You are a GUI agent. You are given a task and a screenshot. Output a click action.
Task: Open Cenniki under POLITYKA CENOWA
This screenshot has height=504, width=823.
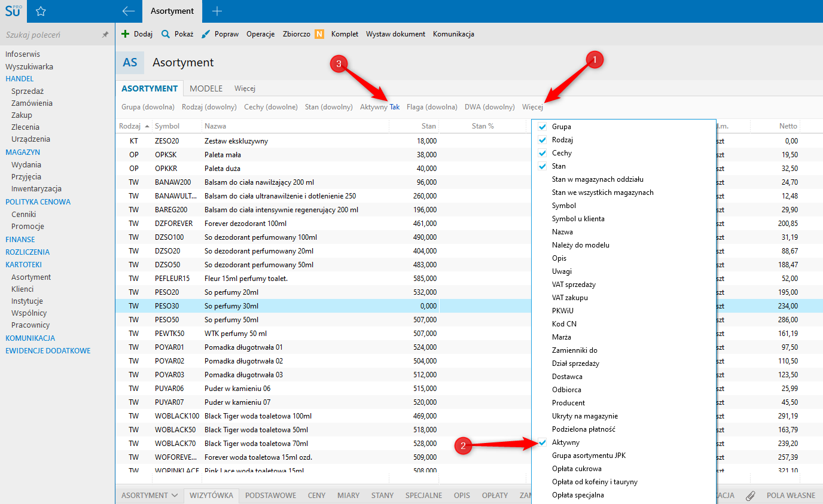[x=24, y=214]
